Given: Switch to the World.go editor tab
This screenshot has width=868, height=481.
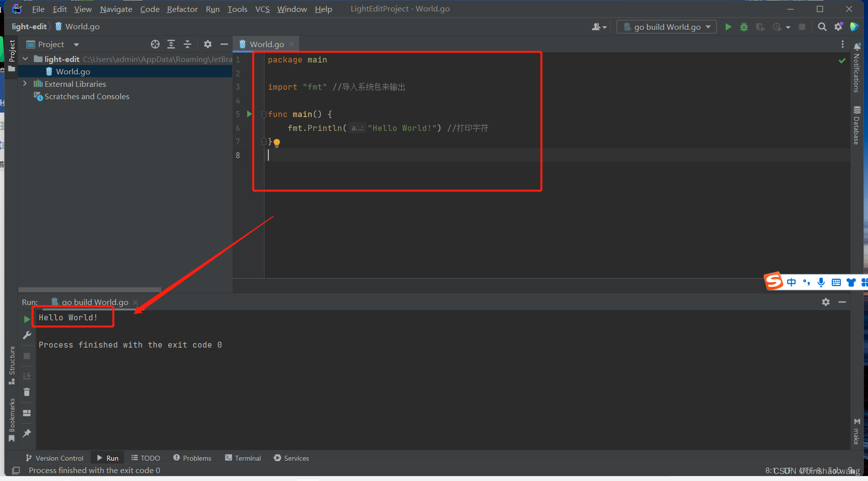Looking at the screenshot, I should coord(267,44).
